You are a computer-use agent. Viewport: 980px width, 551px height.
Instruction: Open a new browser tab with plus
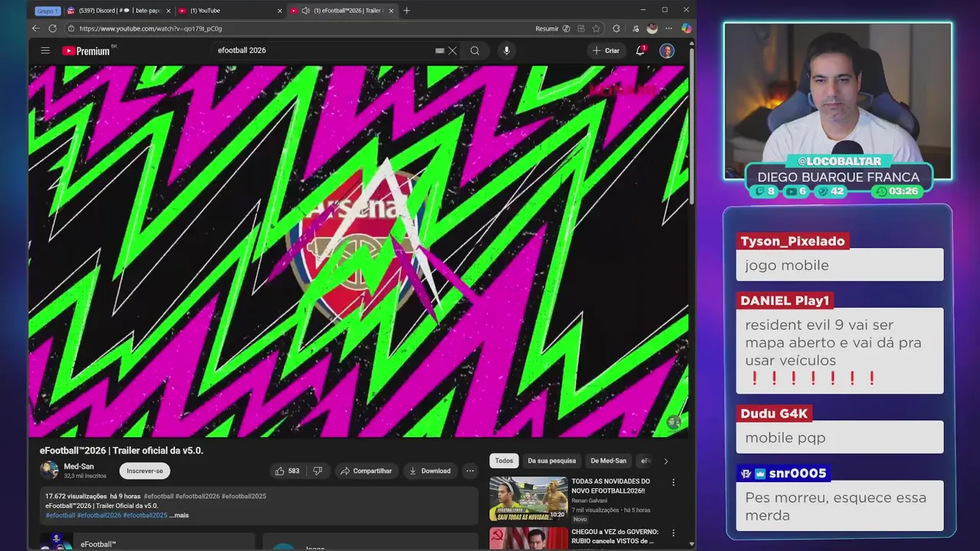point(407,11)
